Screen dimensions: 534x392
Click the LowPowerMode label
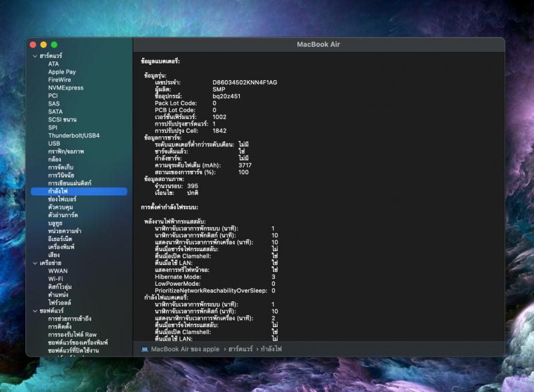click(178, 284)
